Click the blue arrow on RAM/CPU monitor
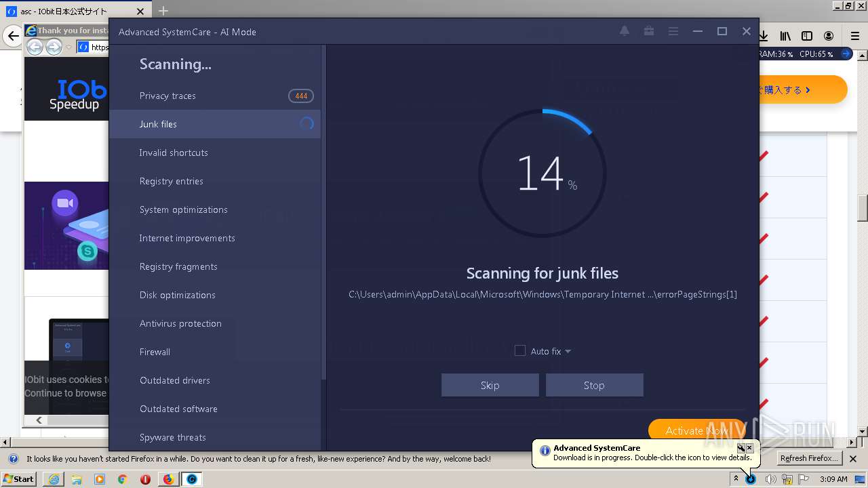Screen dimensions: 868x488 [846, 54]
